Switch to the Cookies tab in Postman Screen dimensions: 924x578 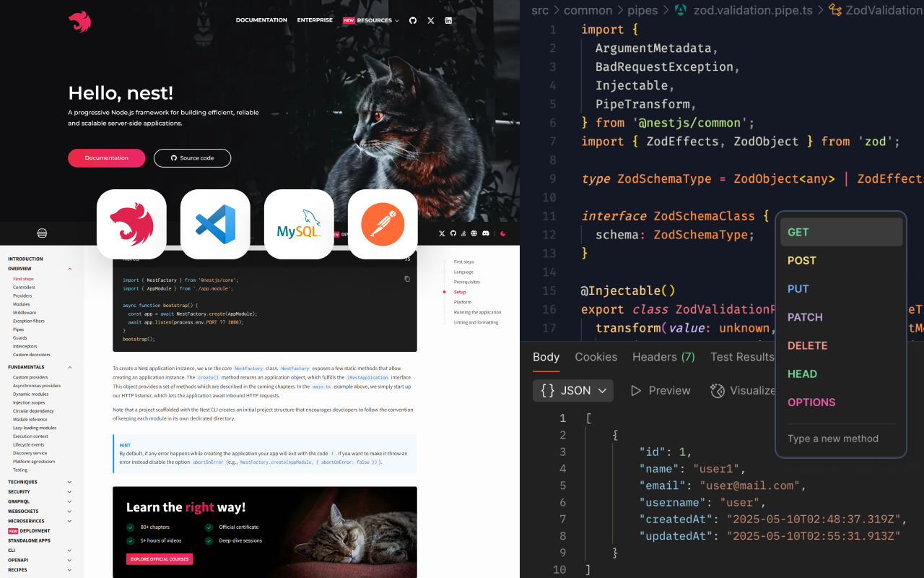click(596, 357)
